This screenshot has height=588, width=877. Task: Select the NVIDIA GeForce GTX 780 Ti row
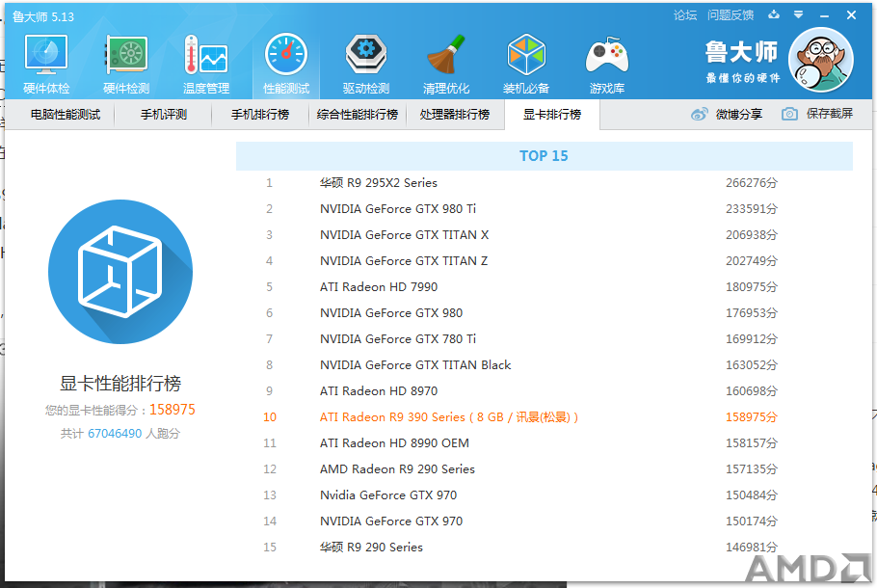point(545,339)
